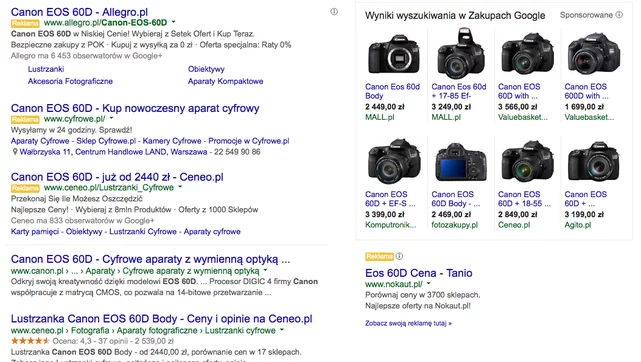The width and height of the screenshot is (641, 362).
Task: Click Canon EOS 600D camera thumbnail
Action: [593, 54]
